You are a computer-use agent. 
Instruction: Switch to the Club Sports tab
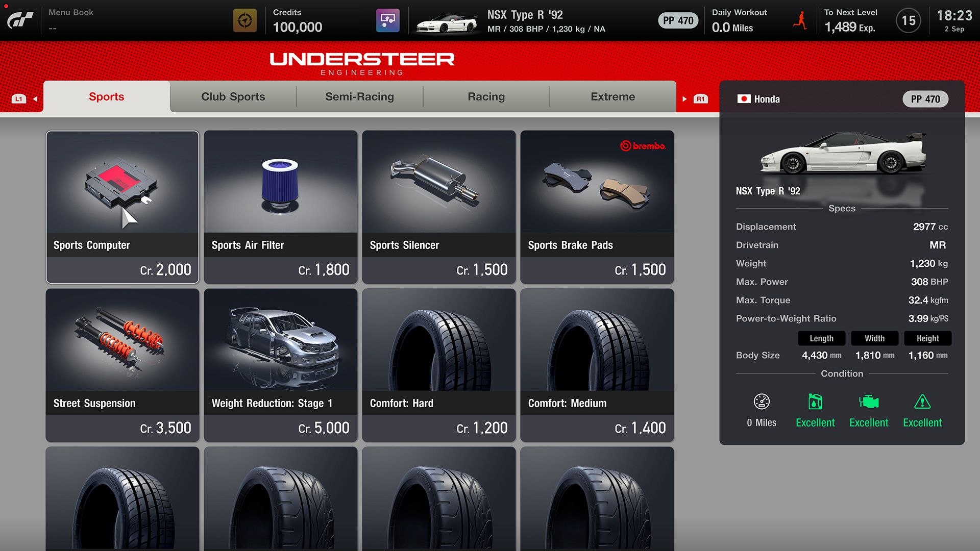233,96
